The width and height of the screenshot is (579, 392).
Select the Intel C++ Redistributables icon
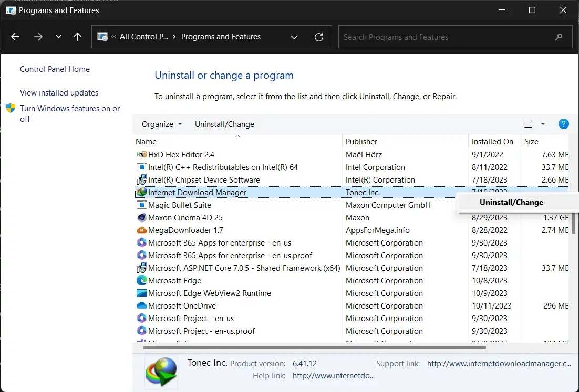tap(142, 167)
